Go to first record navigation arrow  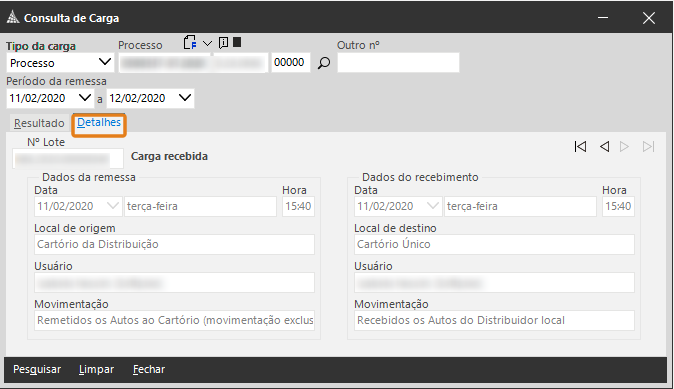click(x=580, y=147)
